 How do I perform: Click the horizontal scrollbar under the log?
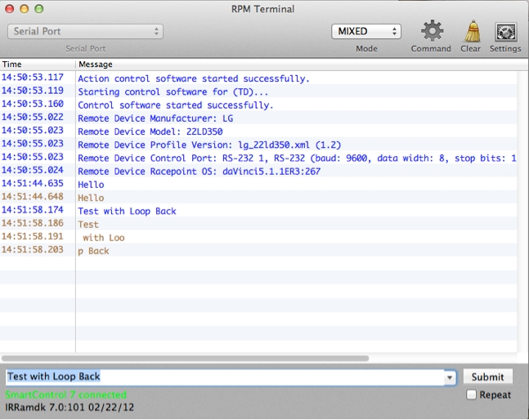[x=186, y=359]
